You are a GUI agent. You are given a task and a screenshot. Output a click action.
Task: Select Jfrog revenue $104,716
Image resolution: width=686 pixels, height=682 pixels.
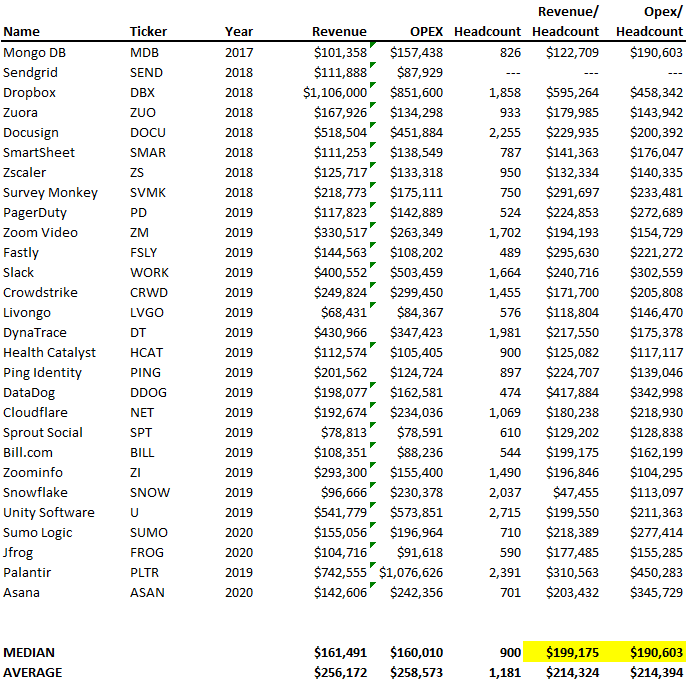tap(340, 553)
